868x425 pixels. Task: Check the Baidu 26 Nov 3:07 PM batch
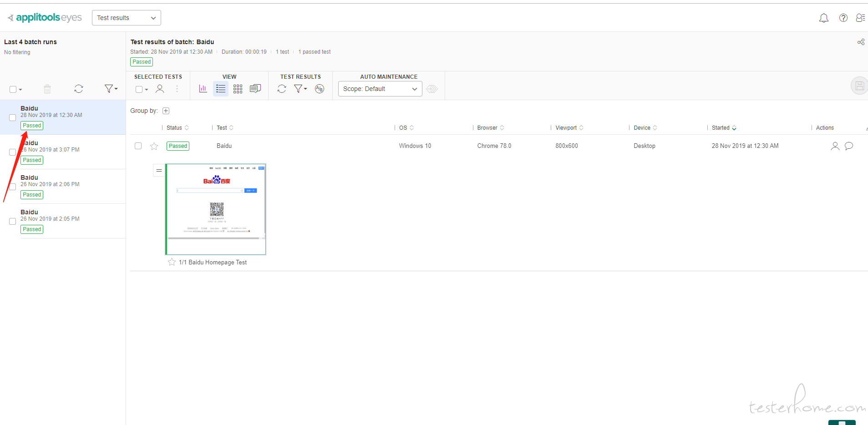[12, 152]
